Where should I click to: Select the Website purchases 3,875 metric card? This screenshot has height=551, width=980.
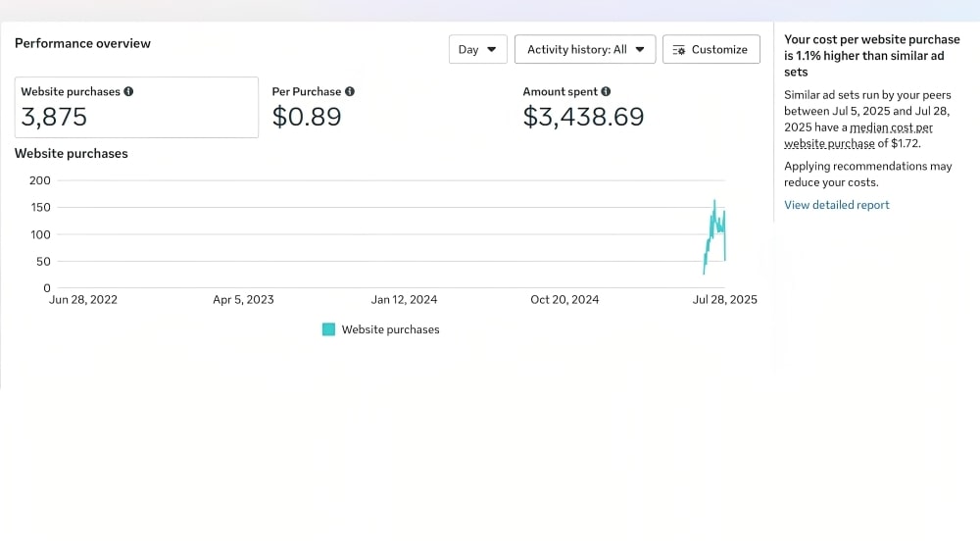click(136, 107)
